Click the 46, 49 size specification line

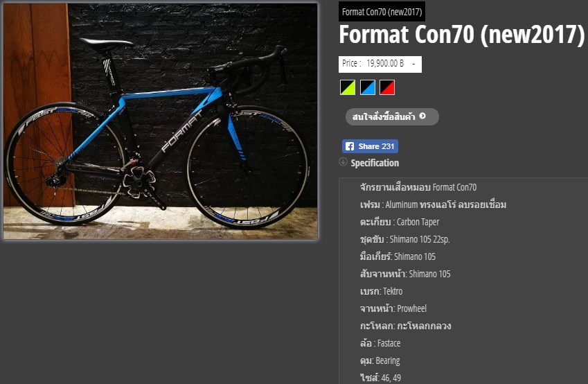(x=380, y=378)
